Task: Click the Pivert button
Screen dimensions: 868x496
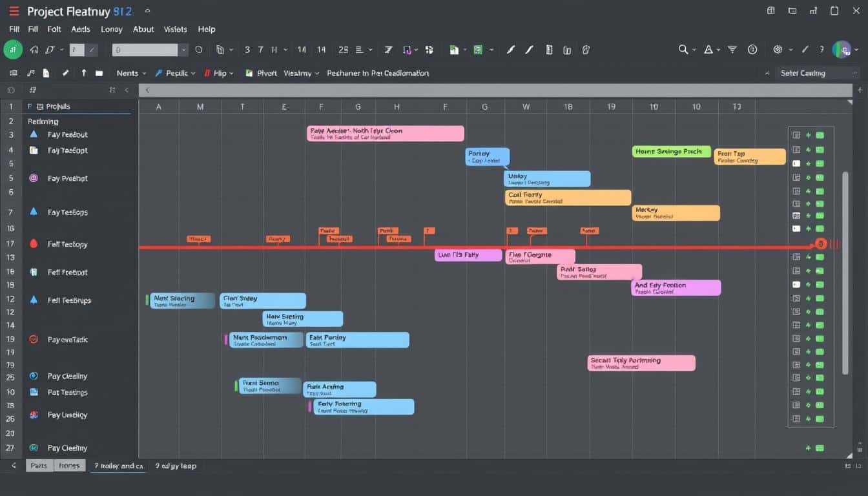Action: [261, 74]
